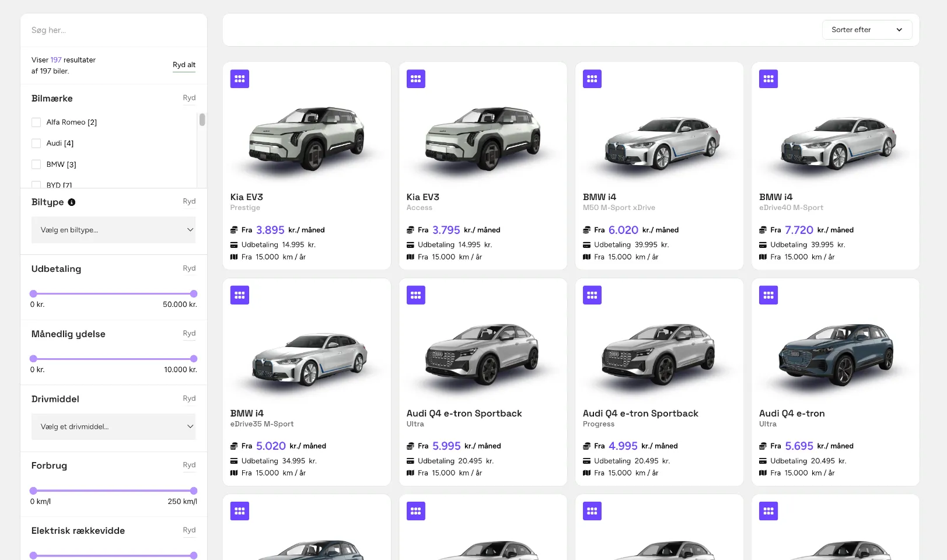Click the grid icon on the blue Audi Q4 e-tron card
The width and height of the screenshot is (947, 560).
768,295
